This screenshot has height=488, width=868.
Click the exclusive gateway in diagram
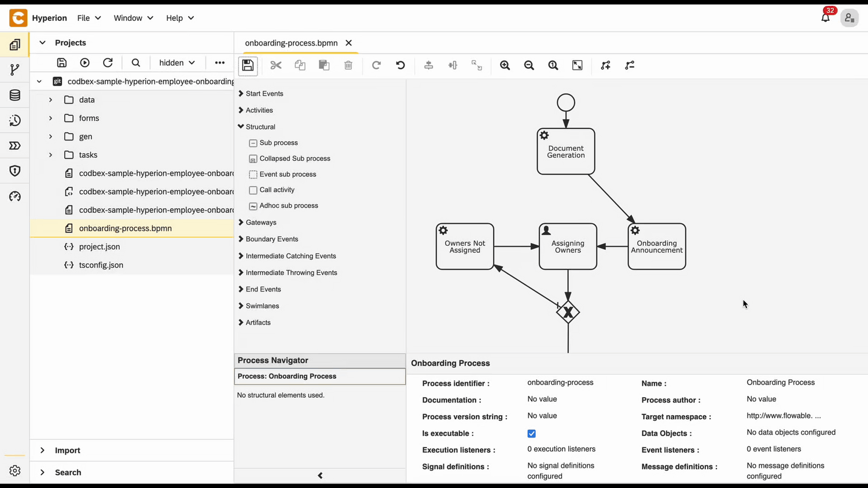click(568, 312)
